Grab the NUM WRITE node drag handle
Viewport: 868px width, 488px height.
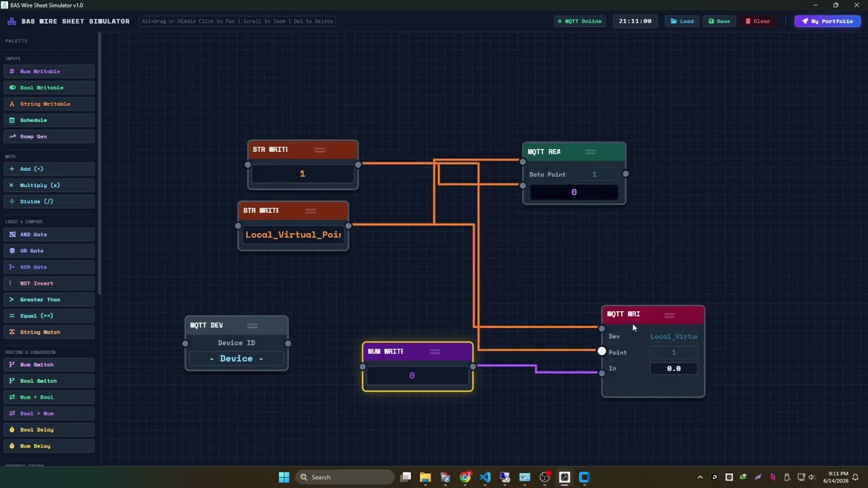[x=435, y=352]
